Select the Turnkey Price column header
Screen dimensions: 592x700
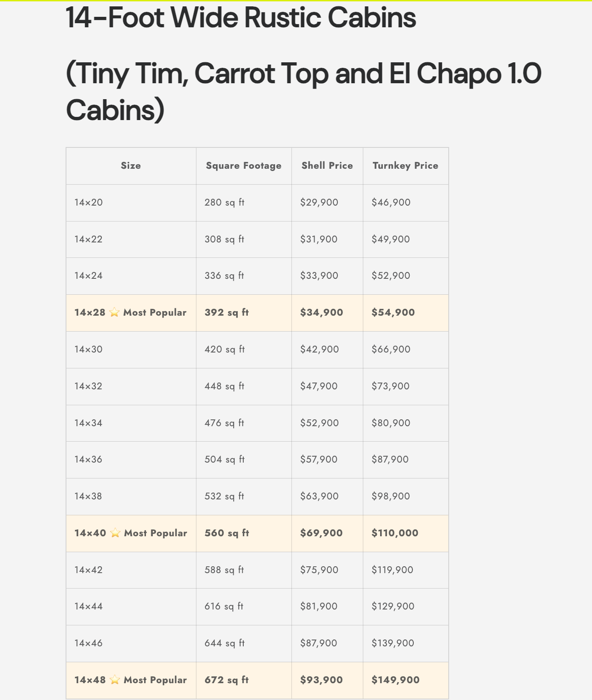pos(405,166)
